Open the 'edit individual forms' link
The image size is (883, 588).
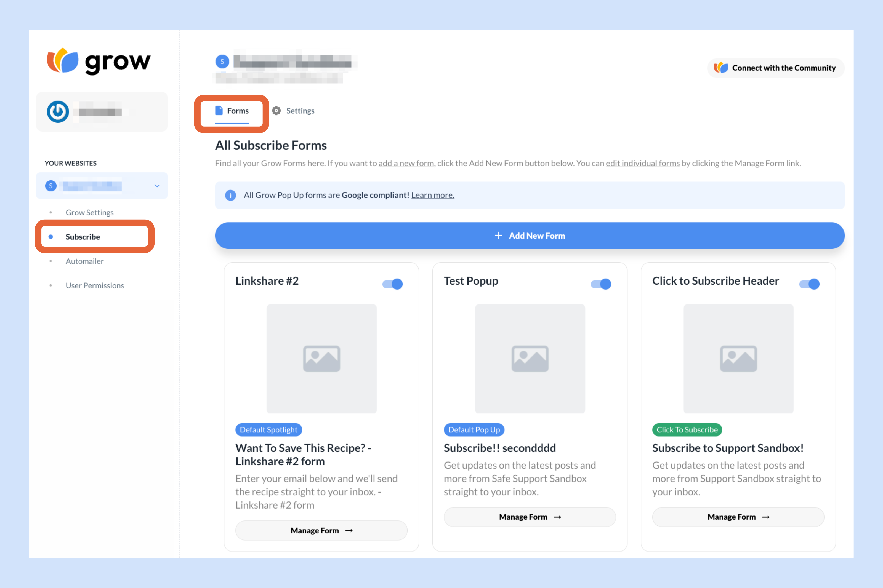pyautogui.click(x=643, y=163)
